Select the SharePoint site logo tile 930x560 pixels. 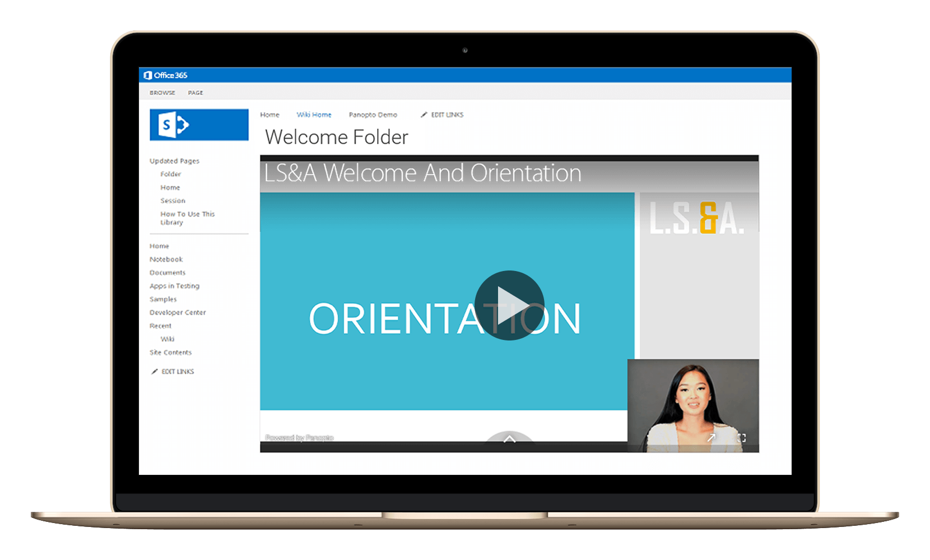pos(199,124)
